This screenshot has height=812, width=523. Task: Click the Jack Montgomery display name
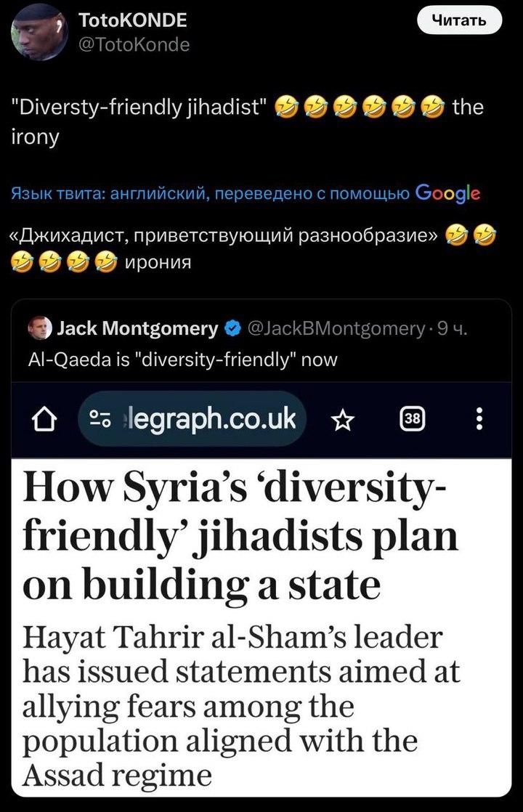138,328
